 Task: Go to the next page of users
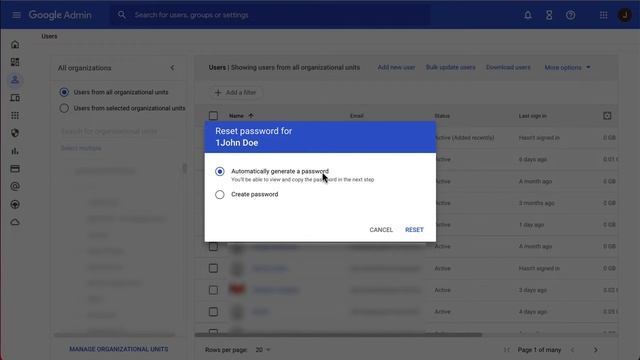coord(596,350)
